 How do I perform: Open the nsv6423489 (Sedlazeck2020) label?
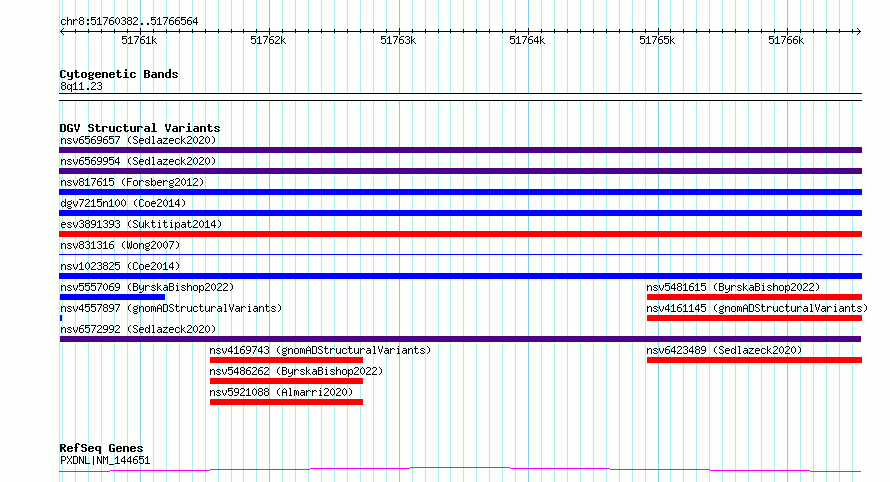[x=724, y=350]
